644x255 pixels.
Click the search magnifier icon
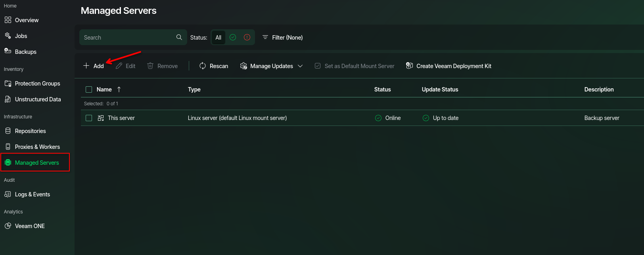click(179, 37)
